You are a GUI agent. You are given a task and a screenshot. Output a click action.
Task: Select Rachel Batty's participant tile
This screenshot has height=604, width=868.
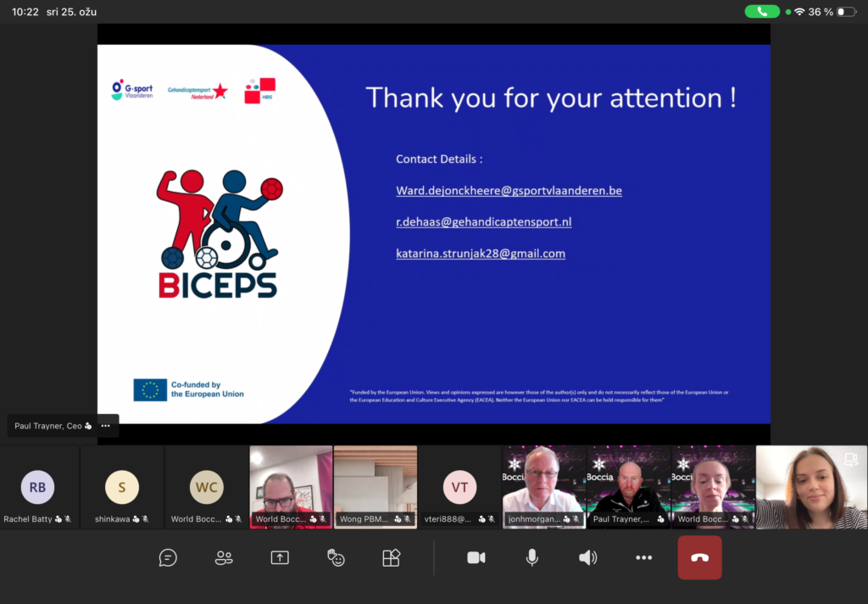click(x=38, y=488)
